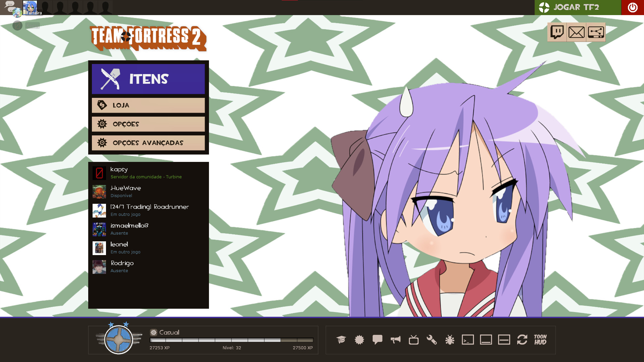Click the ToonHUD logo icon
The height and width of the screenshot is (362, 644).
[540, 340]
